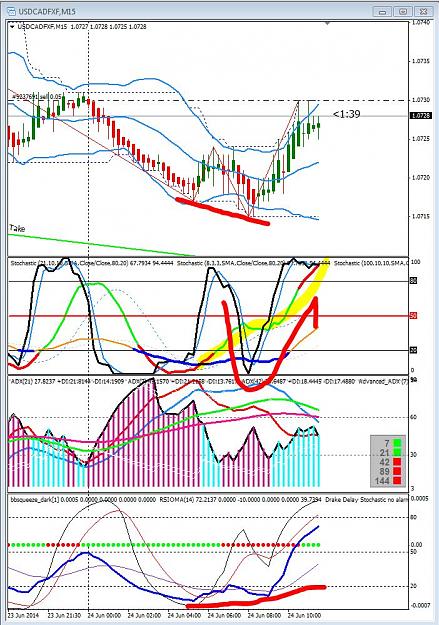Click the 1.0735 price axis label
This screenshot has height=625, width=439.
click(x=421, y=61)
